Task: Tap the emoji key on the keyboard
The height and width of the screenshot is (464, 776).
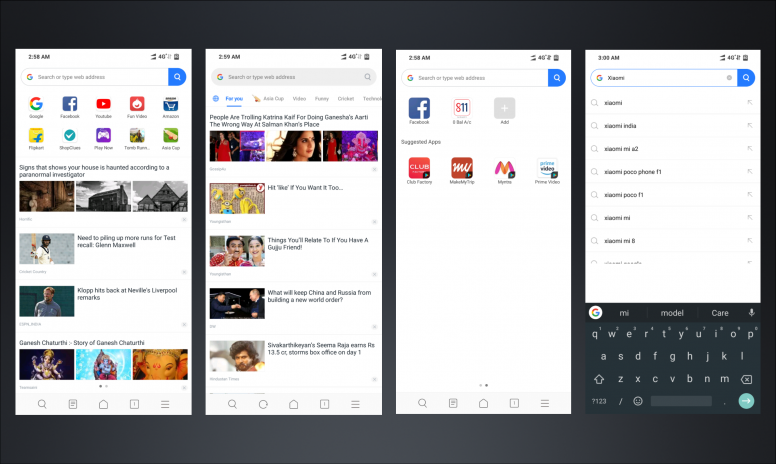Action: pos(638,401)
